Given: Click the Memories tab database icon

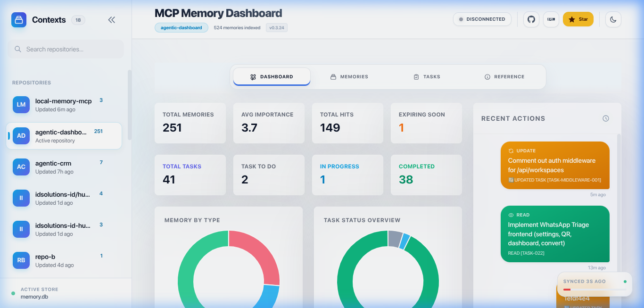Looking at the screenshot, I should click(333, 77).
